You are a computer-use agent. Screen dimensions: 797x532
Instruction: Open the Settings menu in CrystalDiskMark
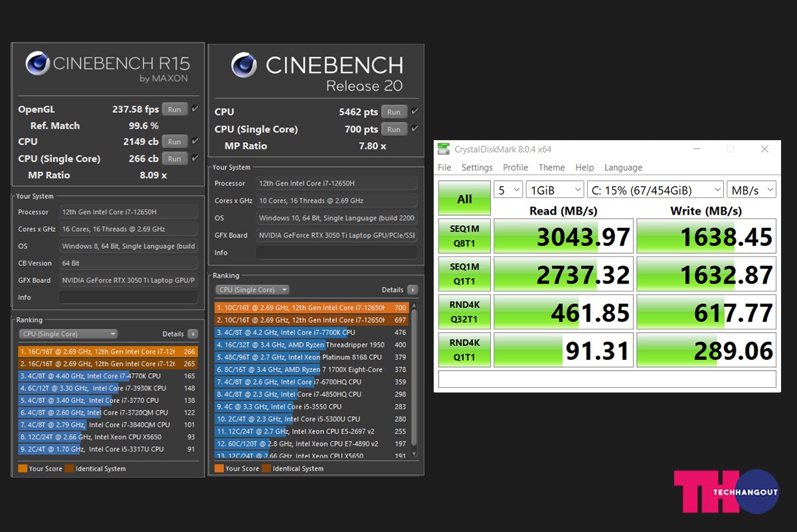point(477,167)
